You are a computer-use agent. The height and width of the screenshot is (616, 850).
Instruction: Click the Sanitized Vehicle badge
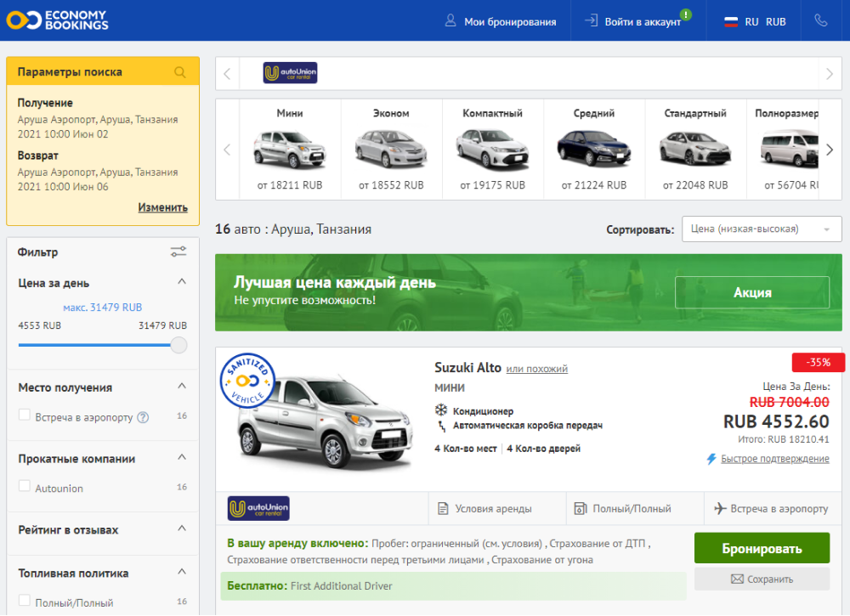(x=247, y=381)
